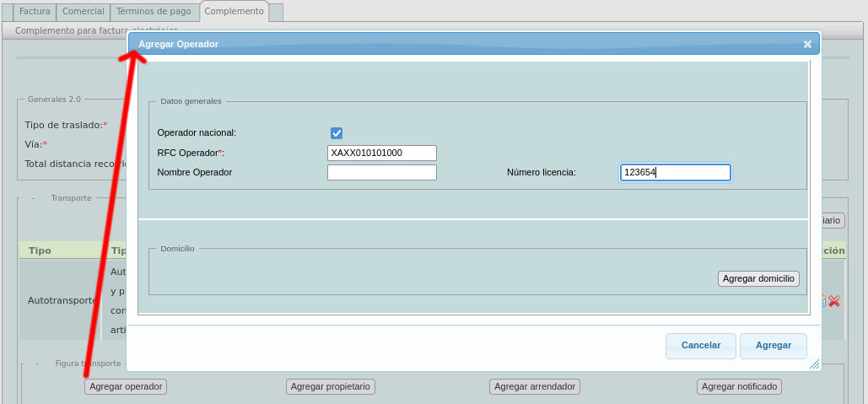The height and width of the screenshot is (404, 868).
Task: Click the Agregar operador button
Action: tap(126, 386)
